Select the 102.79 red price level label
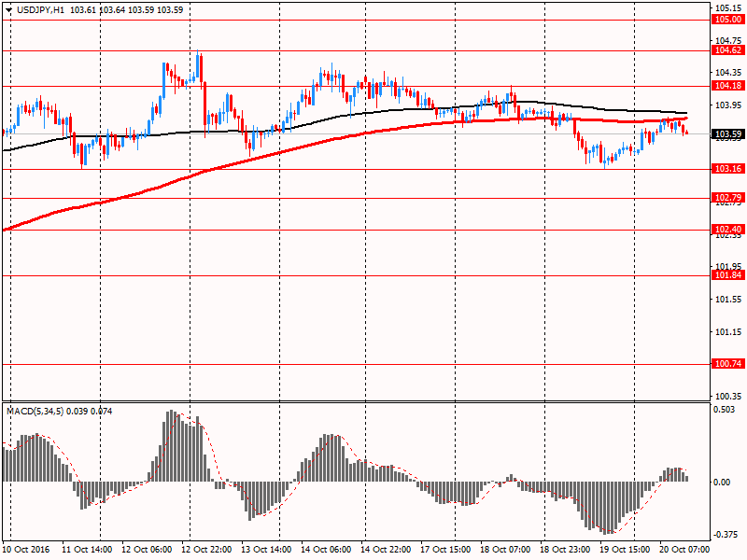747x560 pixels. coord(728,198)
